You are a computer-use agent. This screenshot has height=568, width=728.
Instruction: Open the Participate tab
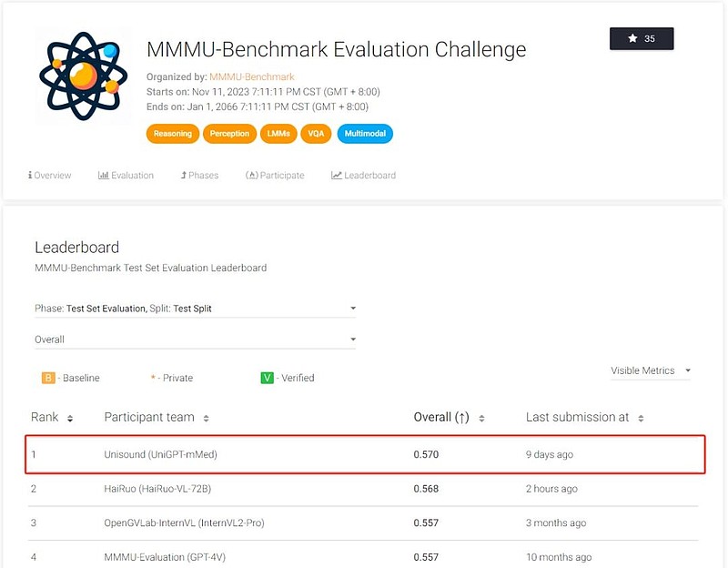click(275, 175)
